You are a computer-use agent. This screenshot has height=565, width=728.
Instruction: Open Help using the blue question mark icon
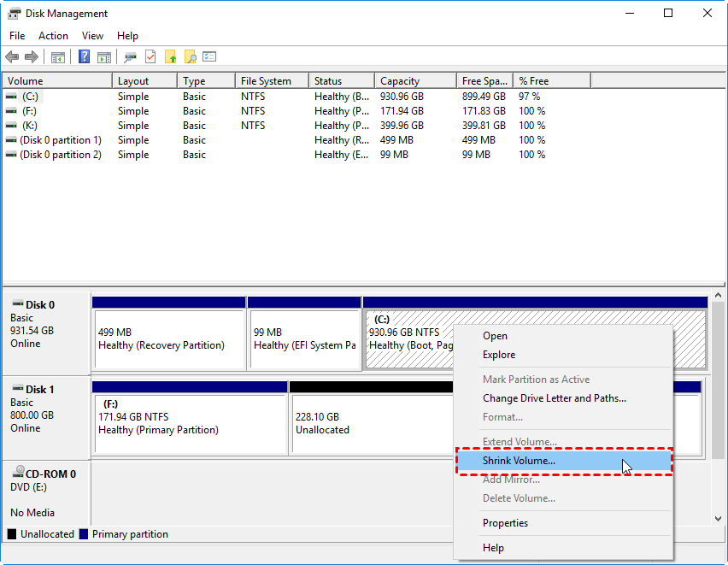coord(83,56)
